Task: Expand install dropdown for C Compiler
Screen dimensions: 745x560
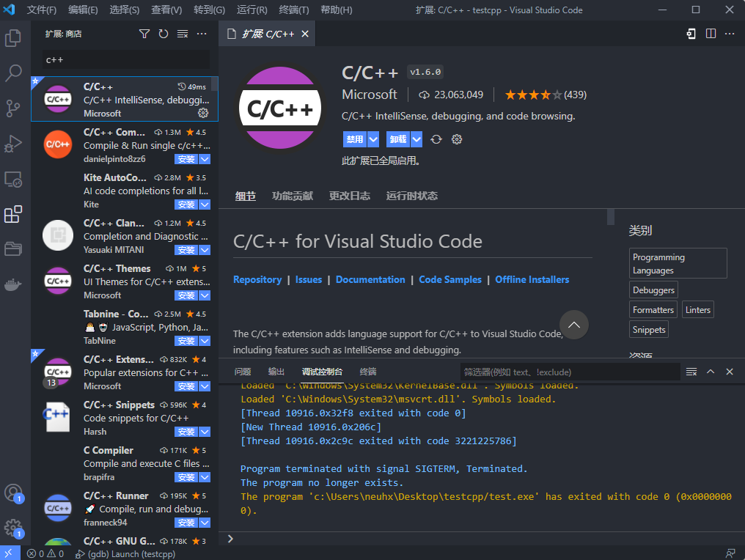Action: [205, 477]
